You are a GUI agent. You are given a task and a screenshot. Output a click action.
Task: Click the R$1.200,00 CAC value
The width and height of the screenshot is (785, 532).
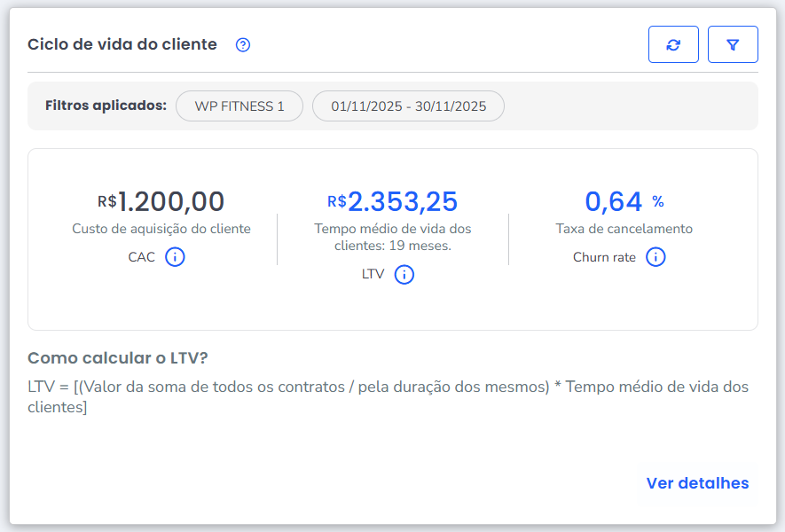point(161,201)
